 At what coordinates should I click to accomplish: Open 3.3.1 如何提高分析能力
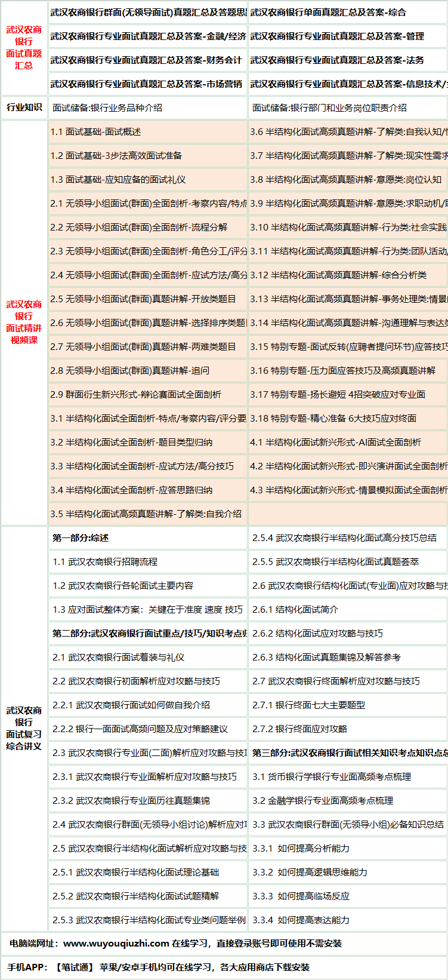301,849
